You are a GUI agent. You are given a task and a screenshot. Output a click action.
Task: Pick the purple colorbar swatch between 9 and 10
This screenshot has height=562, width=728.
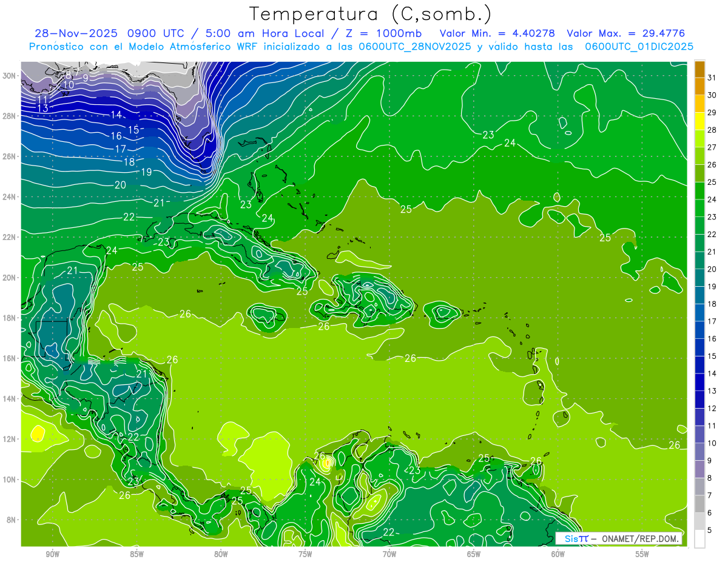pos(699,452)
